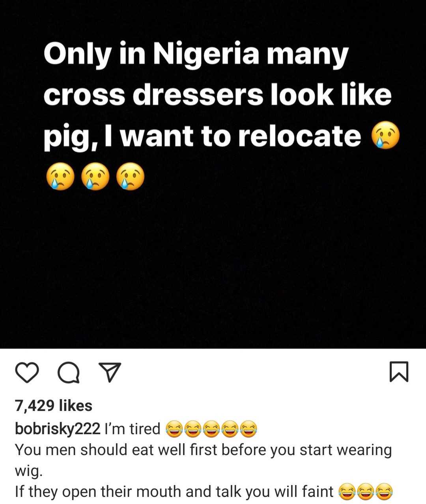
Task: Click the laughing emojis after "you will faint"
Action: point(366,492)
